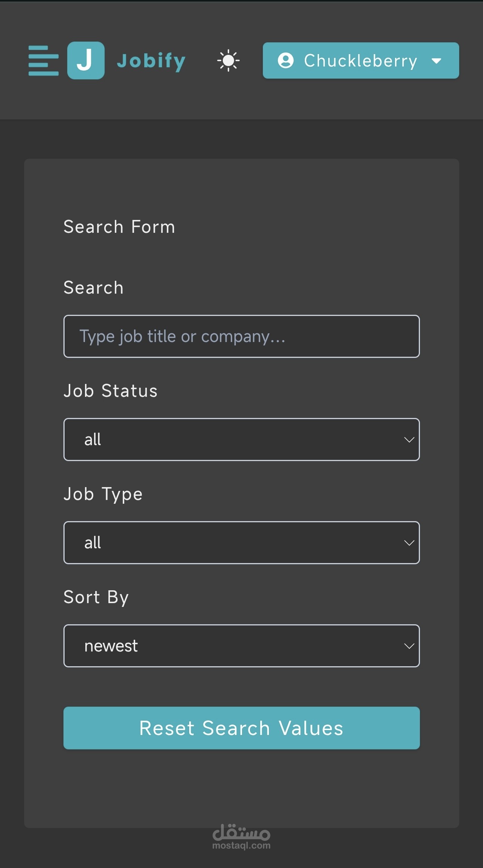483x868 pixels.
Task: Click the chevron arrow in Job Type select
Action: (409, 543)
